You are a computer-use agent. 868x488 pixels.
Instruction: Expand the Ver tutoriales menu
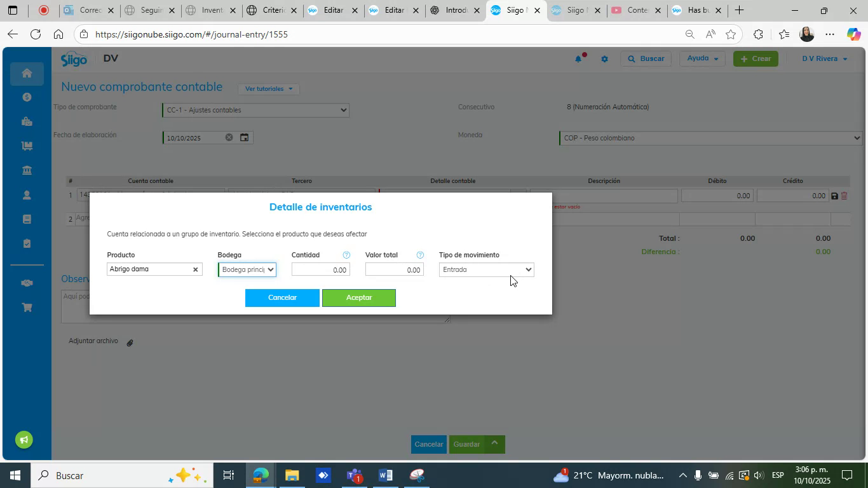tap(269, 89)
